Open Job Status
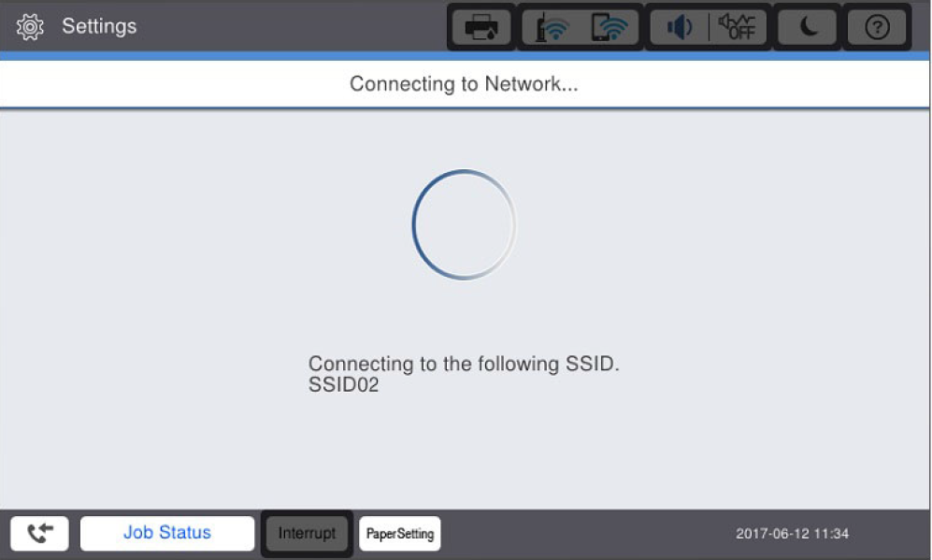The height and width of the screenshot is (560, 932). pos(167,533)
